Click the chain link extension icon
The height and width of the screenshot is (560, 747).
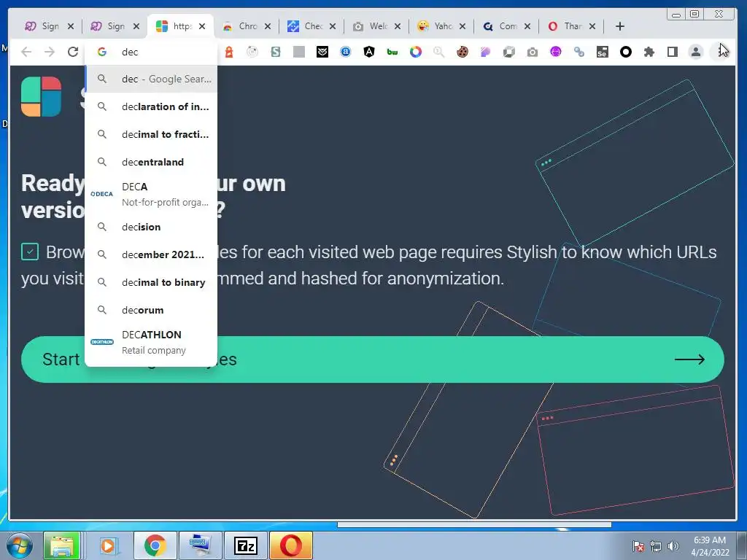578,52
